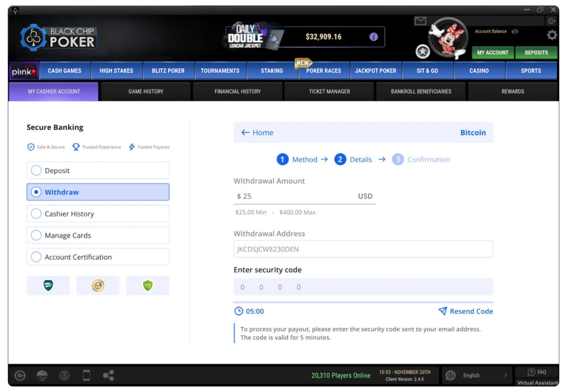
Task: Choose the Account Certification radio option
Action: coord(36,257)
